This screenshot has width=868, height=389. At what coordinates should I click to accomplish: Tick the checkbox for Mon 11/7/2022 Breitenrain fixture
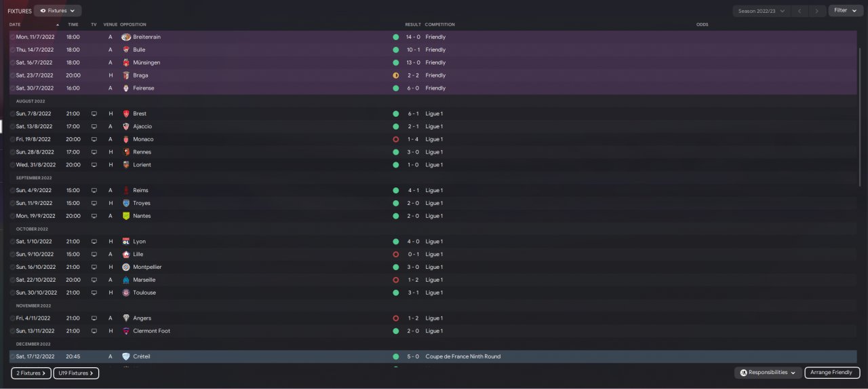click(12, 37)
